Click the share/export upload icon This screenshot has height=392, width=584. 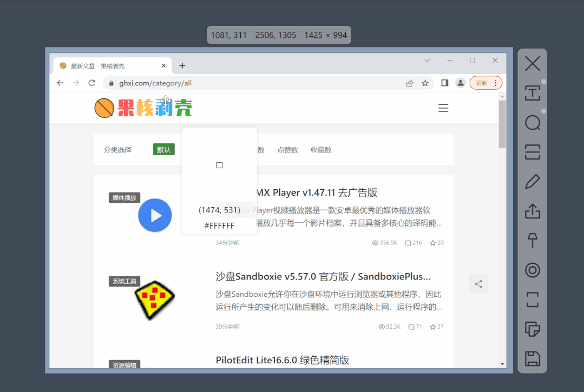click(x=532, y=211)
